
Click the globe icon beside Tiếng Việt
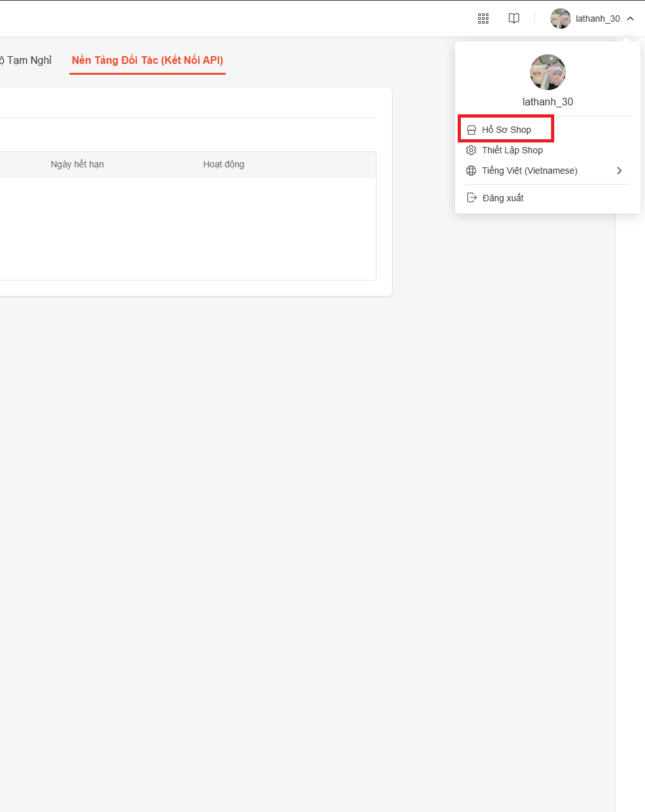click(471, 171)
